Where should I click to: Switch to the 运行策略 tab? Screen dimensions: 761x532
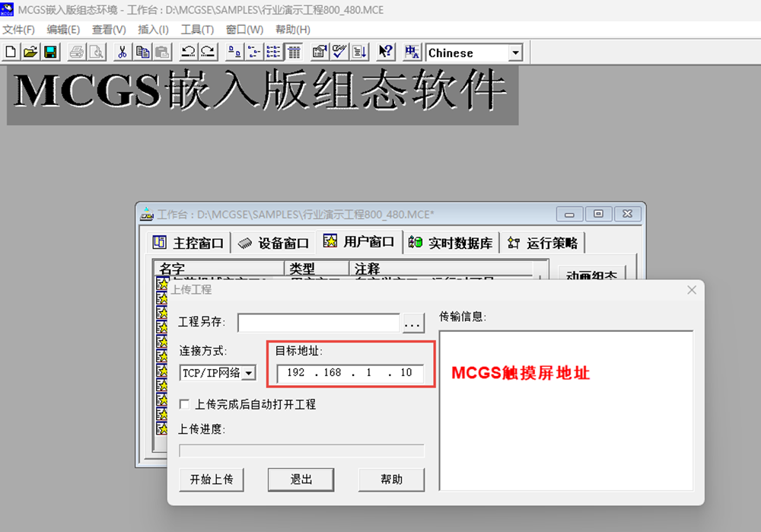pyautogui.click(x=543, y=243)
